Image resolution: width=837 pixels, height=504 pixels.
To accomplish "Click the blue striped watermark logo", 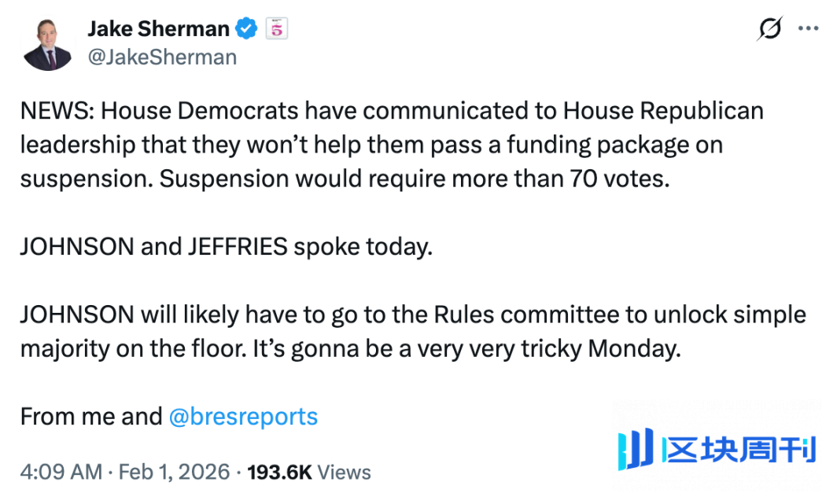I will click(x=635, y=450).
